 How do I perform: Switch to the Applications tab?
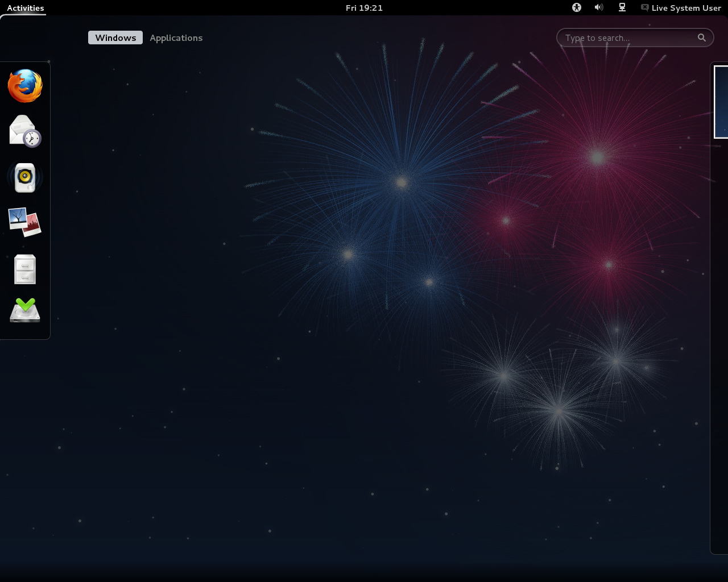point(176,38)
